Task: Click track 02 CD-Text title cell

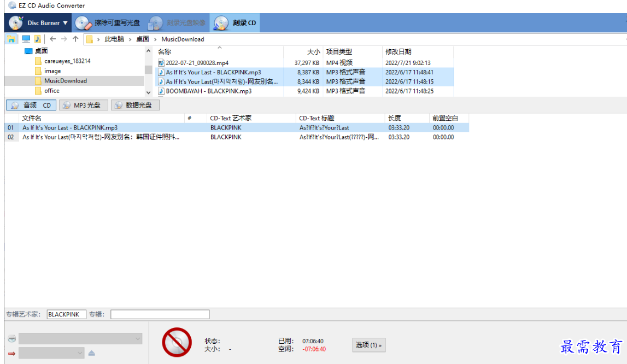Action: (x=339, y=137)
